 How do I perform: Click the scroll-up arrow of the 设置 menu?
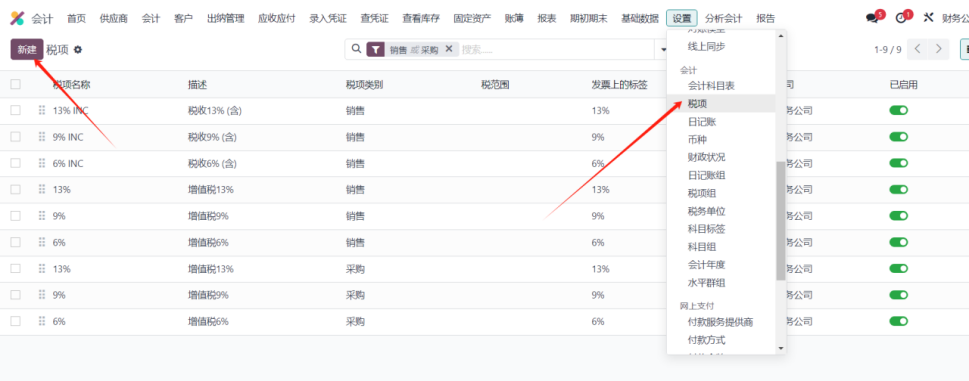click(x=781, y=35)
